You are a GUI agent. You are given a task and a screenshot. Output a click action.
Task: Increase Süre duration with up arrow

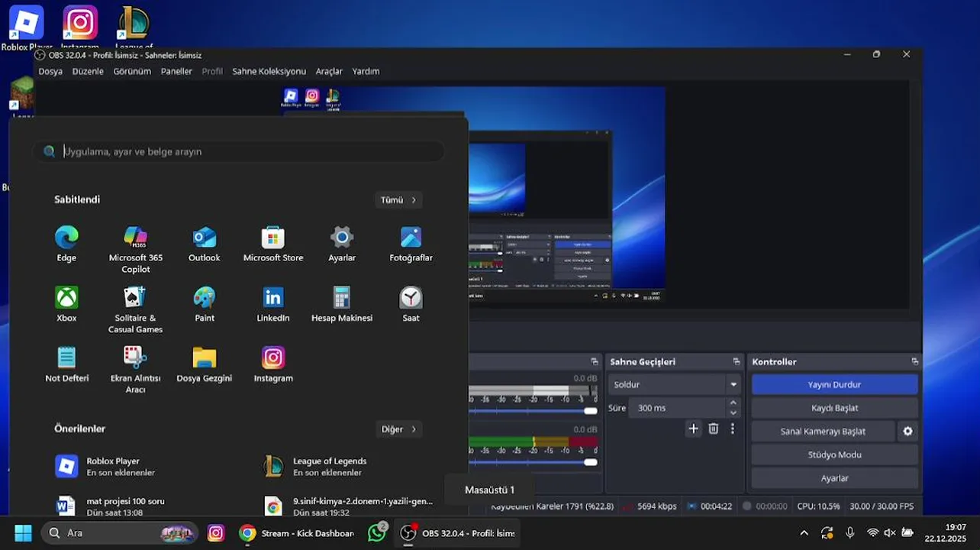tap(733, 403)
